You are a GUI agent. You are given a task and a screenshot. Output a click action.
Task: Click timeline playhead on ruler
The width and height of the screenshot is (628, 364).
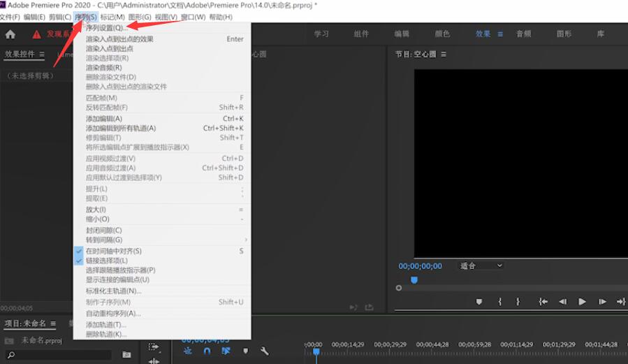[316, 352]
